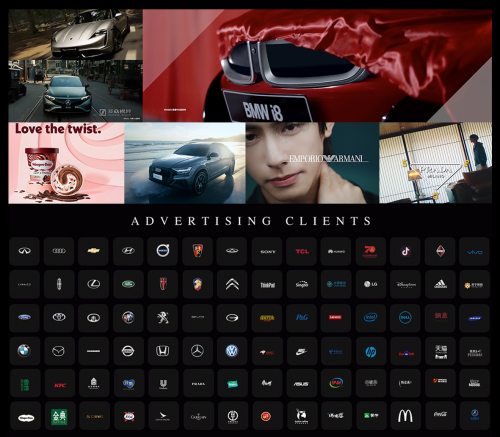
Task: Click the ASUS logo tile
Action: point(302,383)
